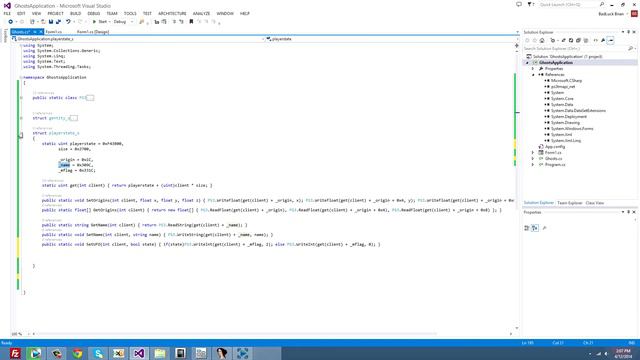Switch to the Class View tab

coord(595,203)
